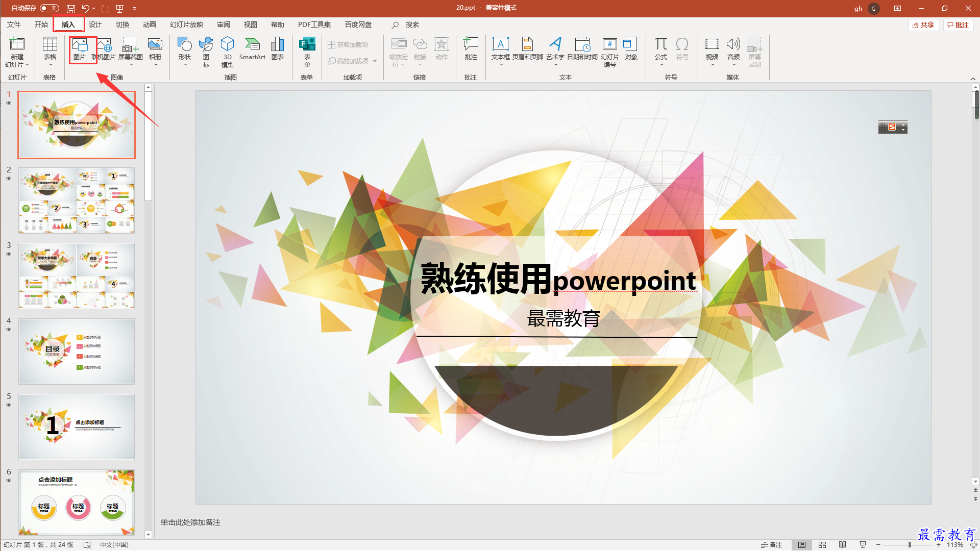Click the 最需教育 subtitle text
The image size is (980, 551).
pyautogui.click(x=563, y=318)
